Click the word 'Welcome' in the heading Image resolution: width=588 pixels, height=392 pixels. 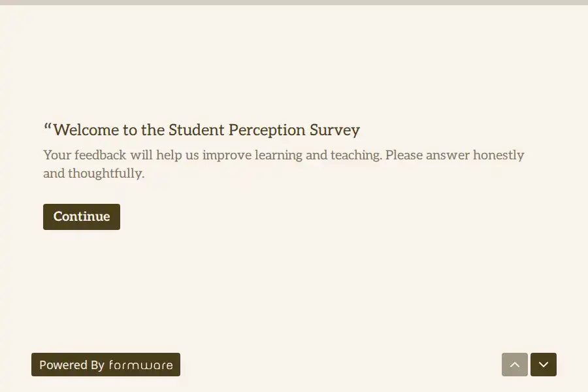click(x=86, y=130)
